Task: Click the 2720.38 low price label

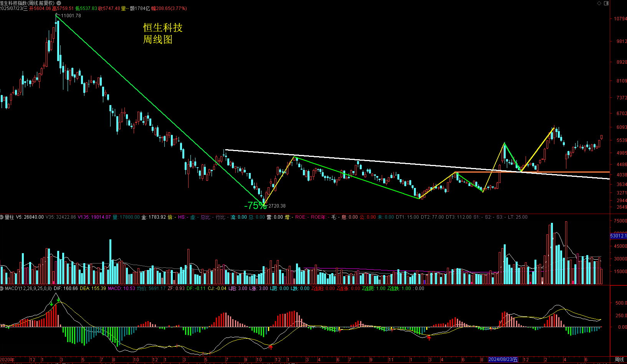Action: point(277,206)
